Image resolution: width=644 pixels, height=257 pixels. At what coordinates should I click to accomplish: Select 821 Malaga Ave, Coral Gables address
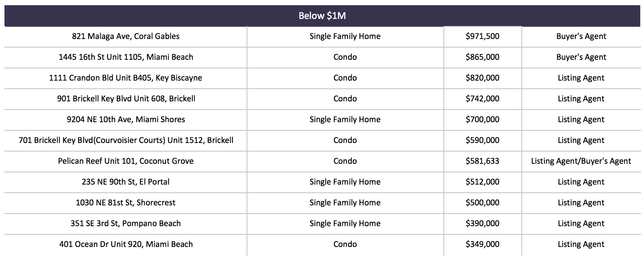tap(126, 36)
